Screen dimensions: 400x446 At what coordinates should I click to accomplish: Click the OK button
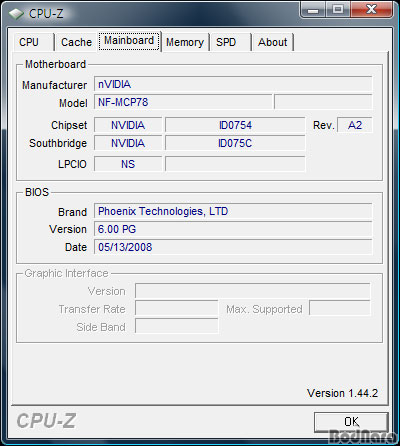[351, 422]
